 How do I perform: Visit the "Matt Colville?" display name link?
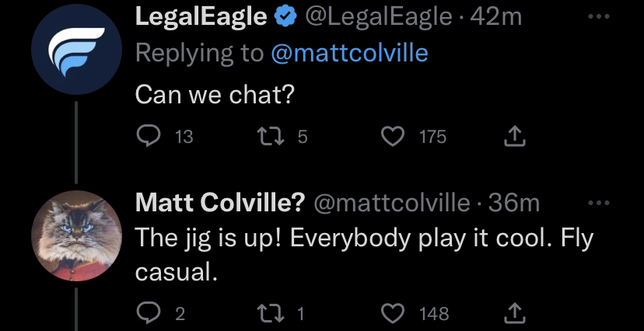pos(220,203)
